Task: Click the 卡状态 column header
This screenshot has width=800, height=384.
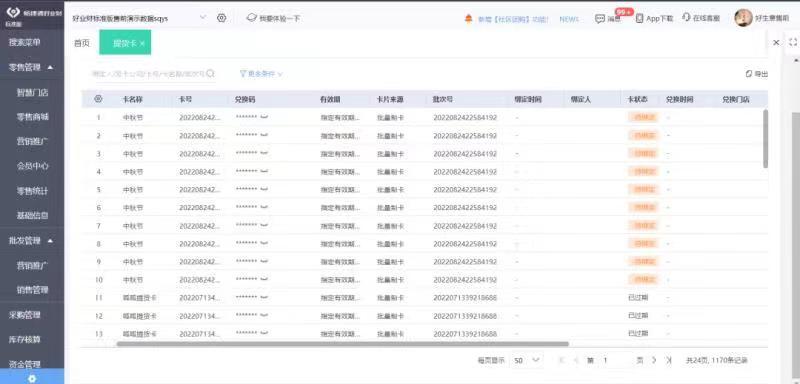Action: coord(638,99)
